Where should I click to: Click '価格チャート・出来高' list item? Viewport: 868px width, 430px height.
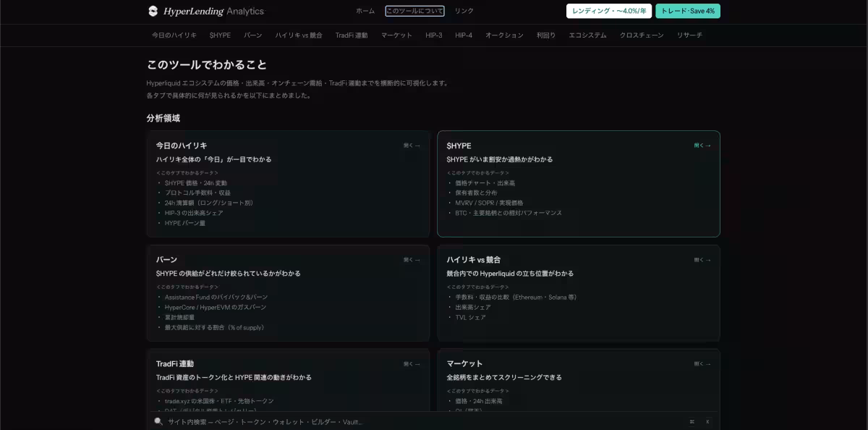[485, 183]
